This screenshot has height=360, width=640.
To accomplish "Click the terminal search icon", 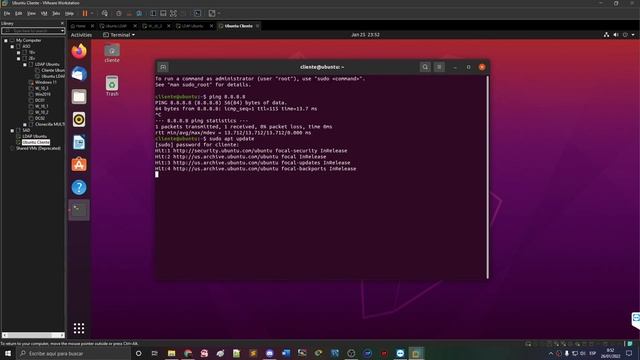I will pyautogui.click(x=425, y=67).
